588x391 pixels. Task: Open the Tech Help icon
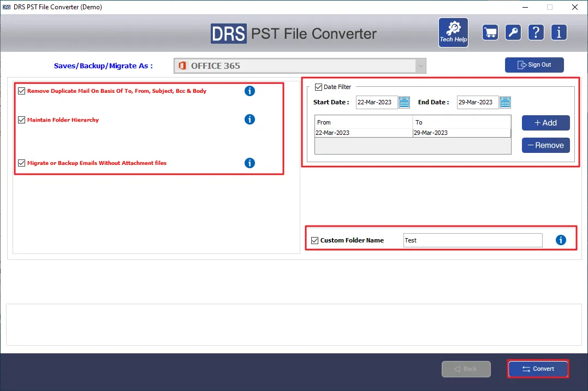pos(453,32)
